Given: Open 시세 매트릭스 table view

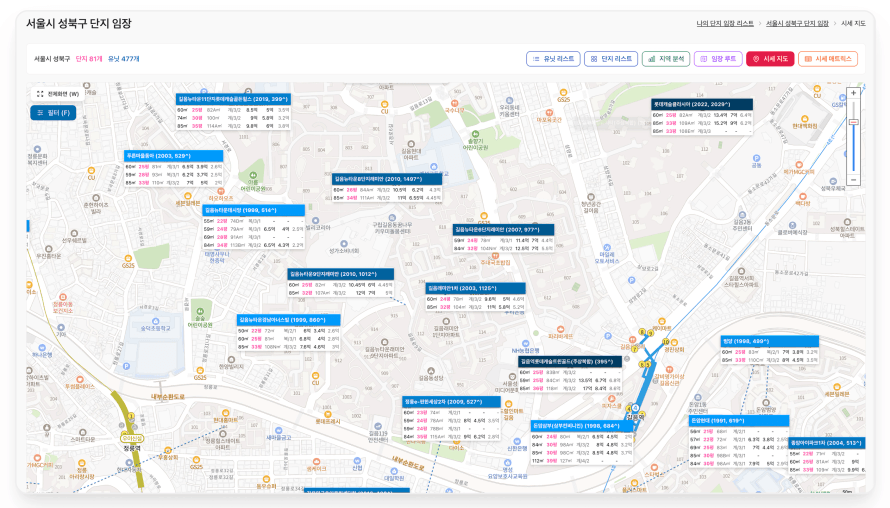Looking at the screenshot, I should (827, 59).
